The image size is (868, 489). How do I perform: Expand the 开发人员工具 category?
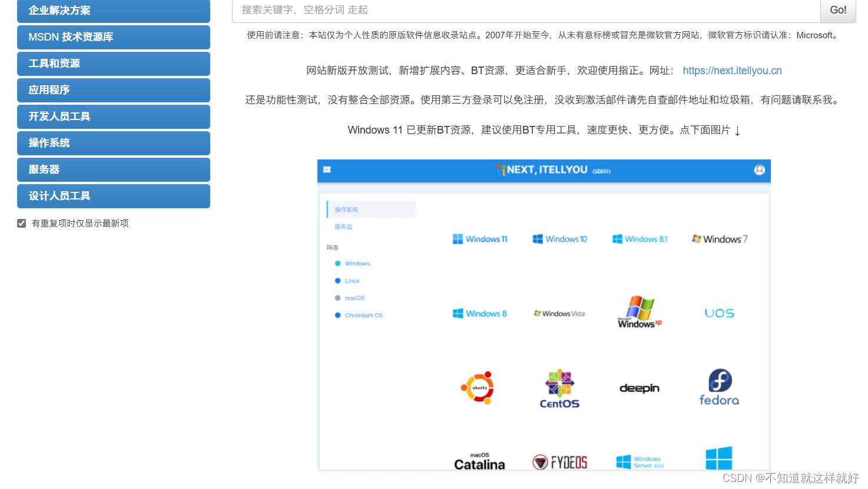[114, 117]
